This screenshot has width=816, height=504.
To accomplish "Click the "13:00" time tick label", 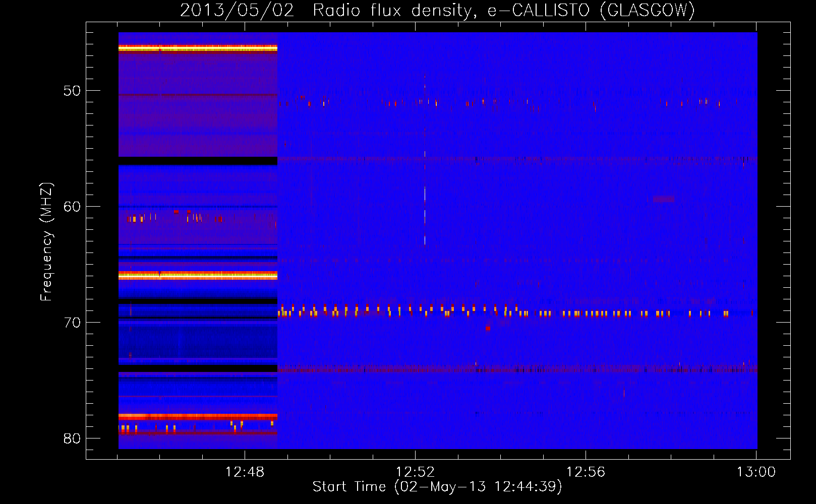I will click(x=756, y=472).
